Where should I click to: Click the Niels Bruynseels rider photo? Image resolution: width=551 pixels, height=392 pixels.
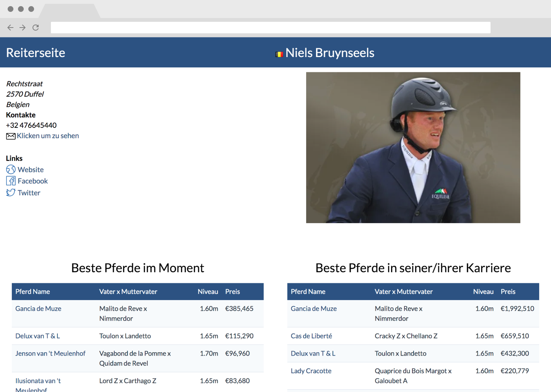(x=413, y=148)
